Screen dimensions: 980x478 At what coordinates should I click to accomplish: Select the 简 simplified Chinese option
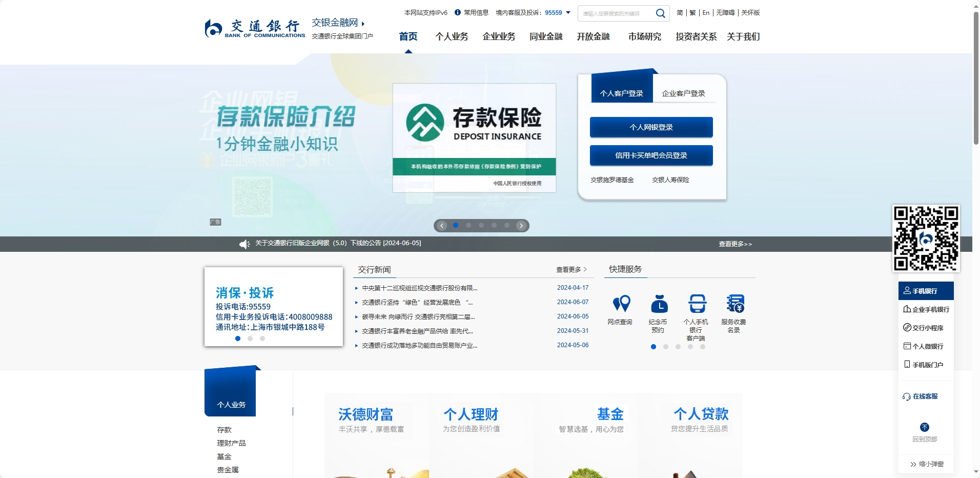[x=678, y=12]
